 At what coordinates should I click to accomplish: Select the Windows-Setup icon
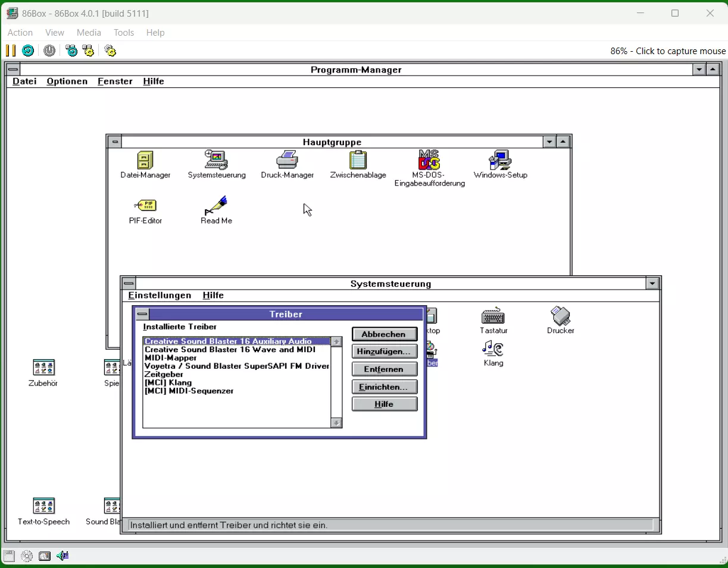tap(501, 165)
